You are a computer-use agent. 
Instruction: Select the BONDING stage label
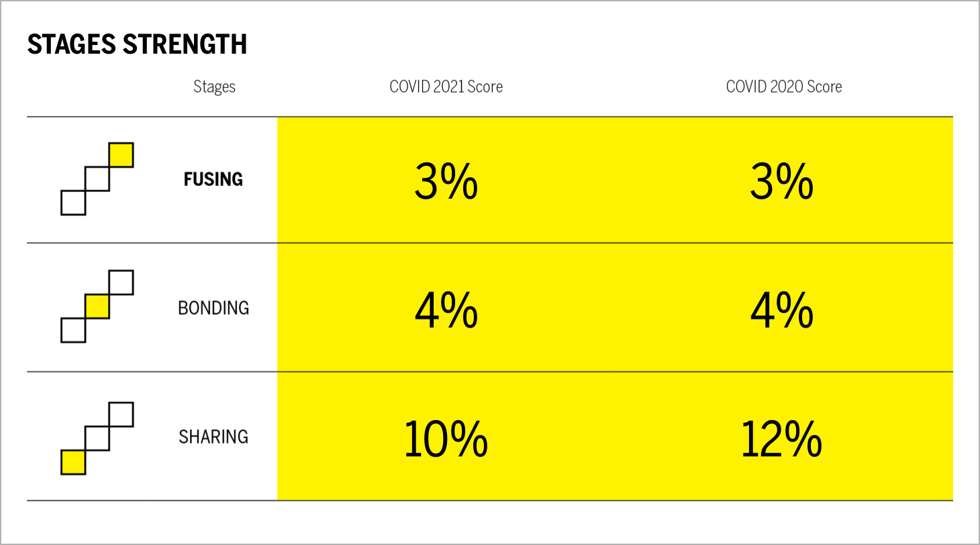[x=213, y=308]
